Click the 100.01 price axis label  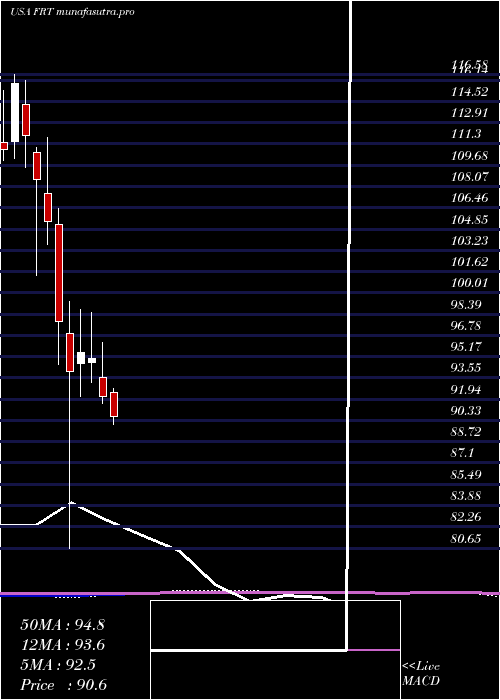tap(469, 283)
